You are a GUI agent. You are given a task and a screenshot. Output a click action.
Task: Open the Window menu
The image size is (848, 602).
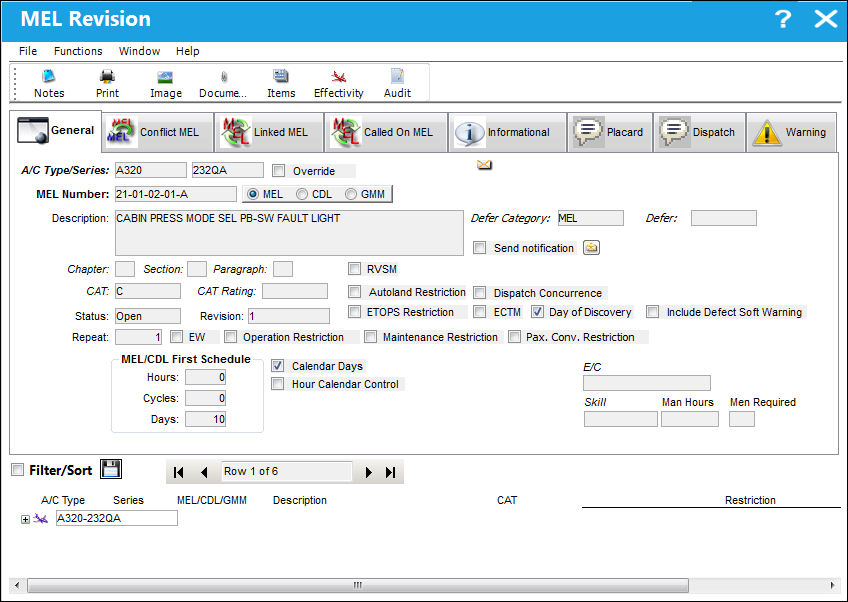tap(140, 51)
